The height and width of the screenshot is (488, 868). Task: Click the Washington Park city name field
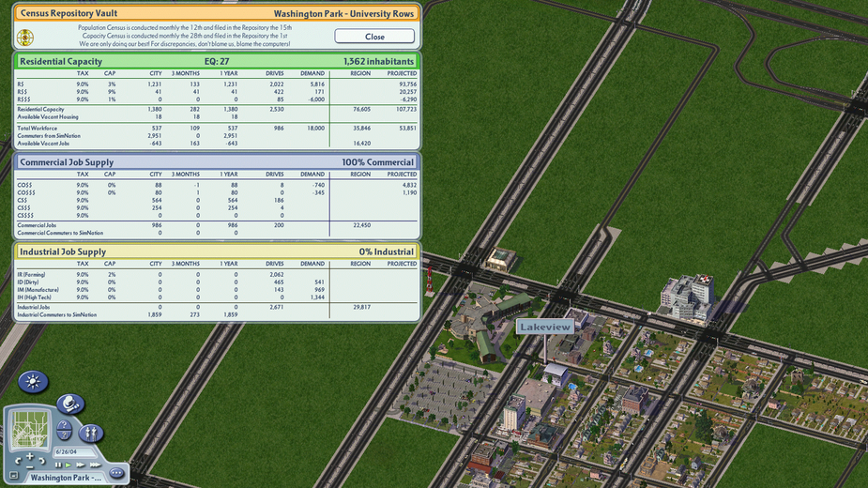(66, 478)
